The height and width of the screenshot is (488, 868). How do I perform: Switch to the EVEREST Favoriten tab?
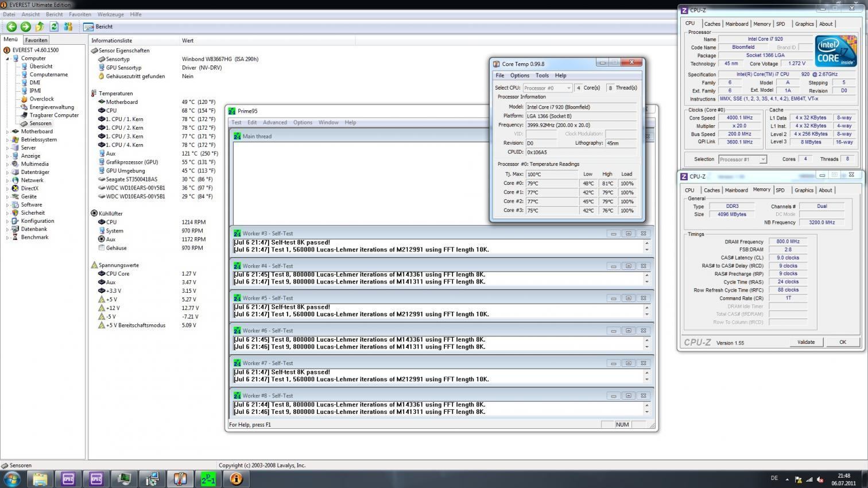[36, 40]
